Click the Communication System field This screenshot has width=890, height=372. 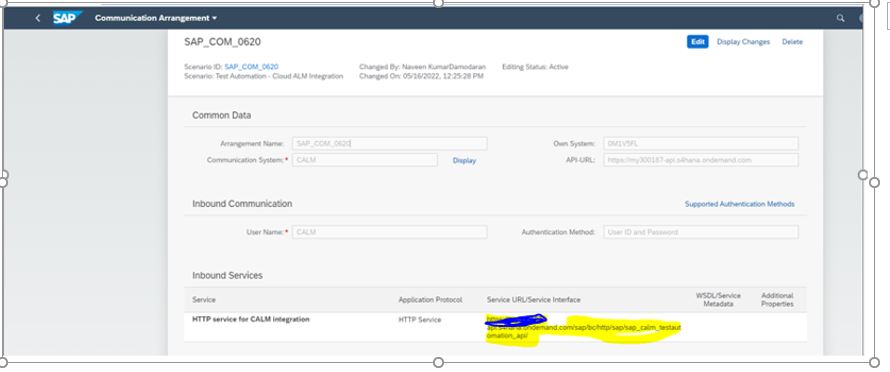(365, 160)
